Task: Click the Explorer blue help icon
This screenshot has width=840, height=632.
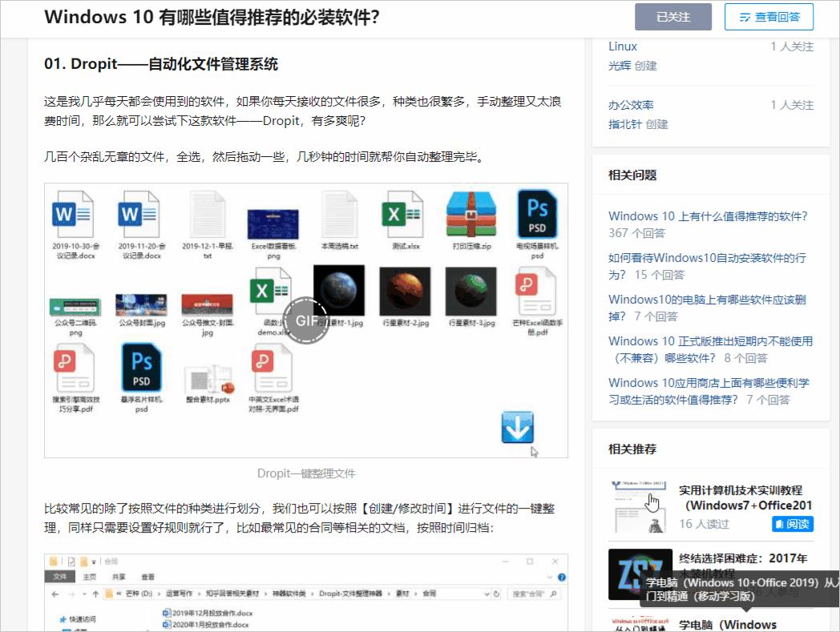Action: pyautogui.click(x=561, y=578)
